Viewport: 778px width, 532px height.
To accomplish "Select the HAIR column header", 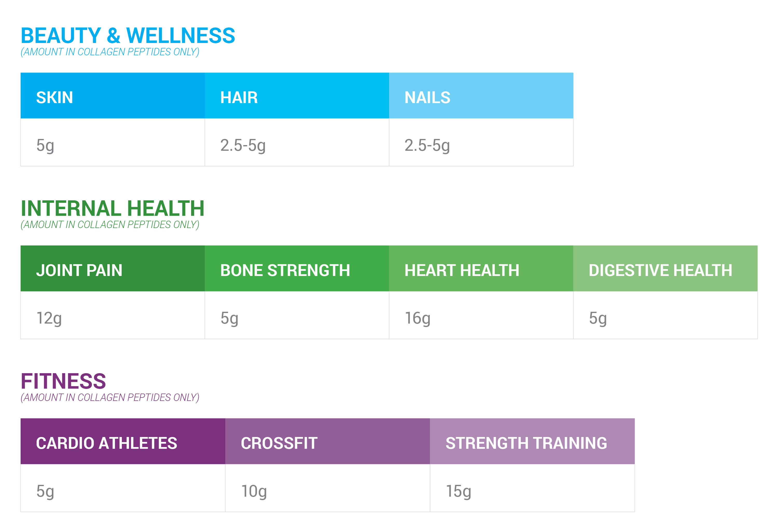I will (x=297, y=95).
